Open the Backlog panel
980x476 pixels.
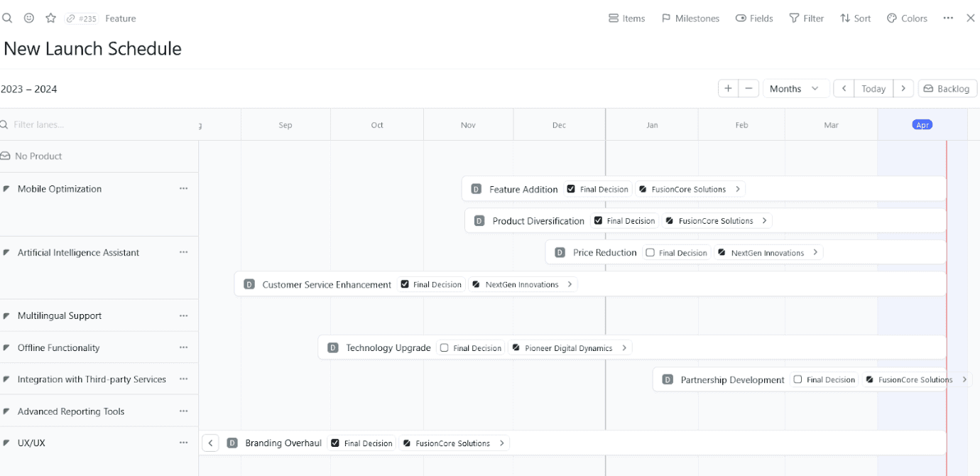947,89
